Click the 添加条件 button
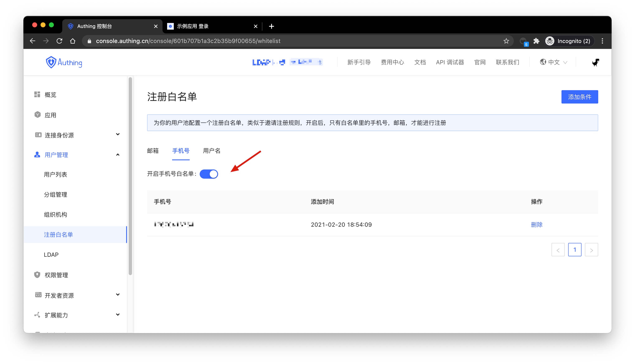The width and height of the screenshot is (635, 364). click(x=579, y=97)
